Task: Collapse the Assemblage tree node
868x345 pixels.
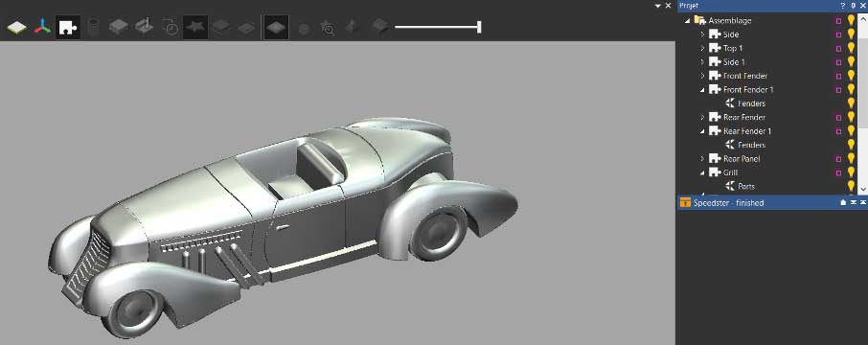Action: point(688,21)
